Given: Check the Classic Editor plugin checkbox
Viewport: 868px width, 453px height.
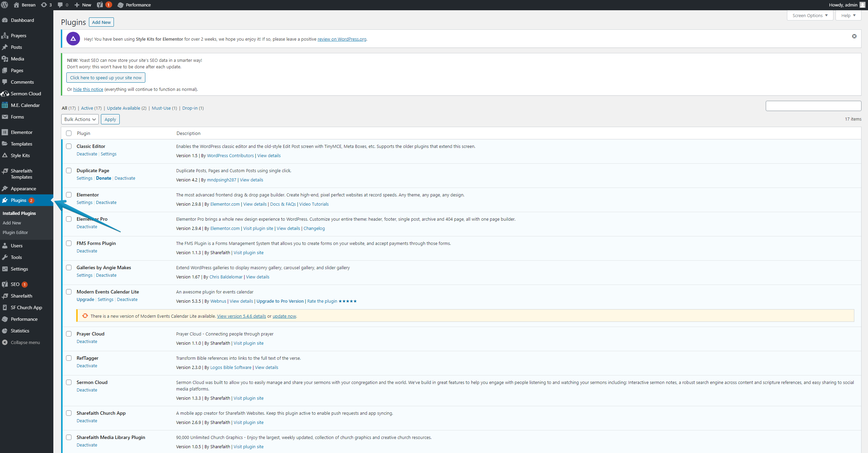Looking at the screenshot, I should click(69, 146).
